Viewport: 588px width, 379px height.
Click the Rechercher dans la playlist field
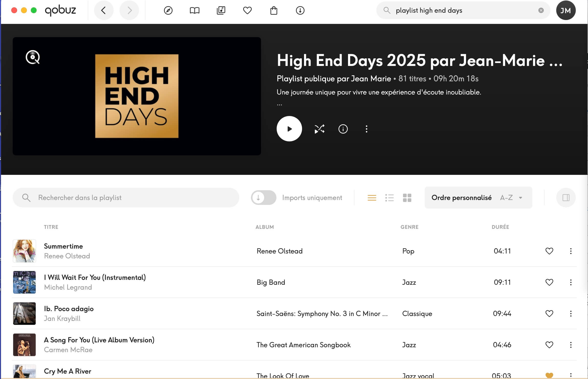[126, 198]
